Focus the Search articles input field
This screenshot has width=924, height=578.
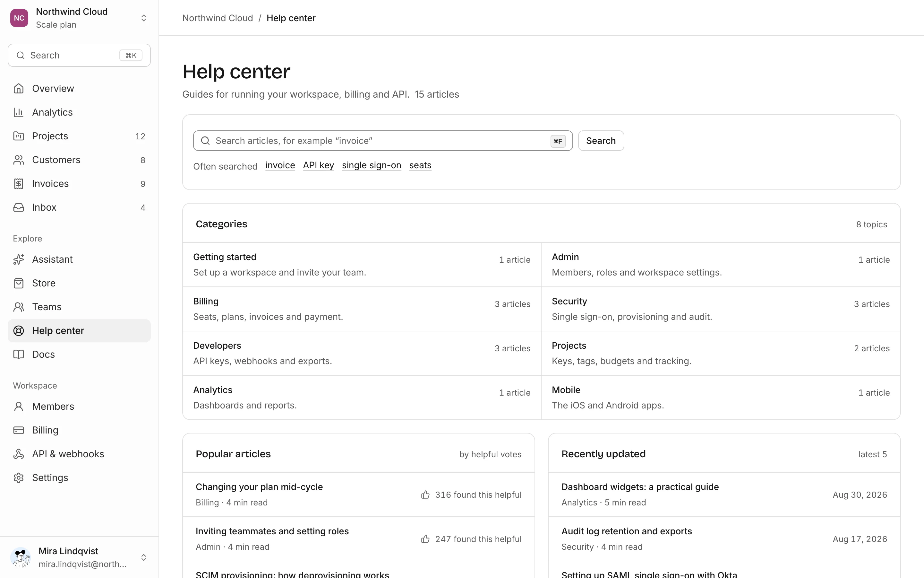coord(383,141)
